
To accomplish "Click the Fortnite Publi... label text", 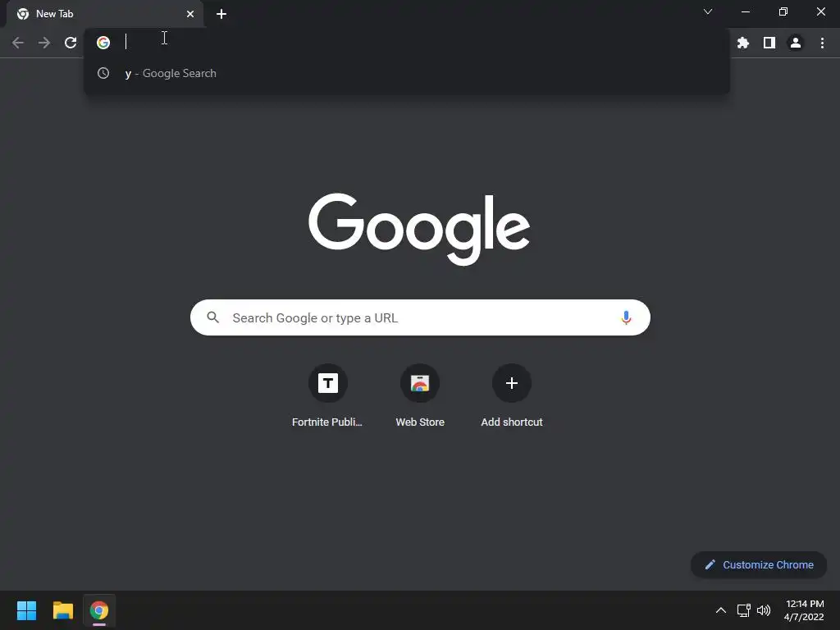I will [326, 422].
